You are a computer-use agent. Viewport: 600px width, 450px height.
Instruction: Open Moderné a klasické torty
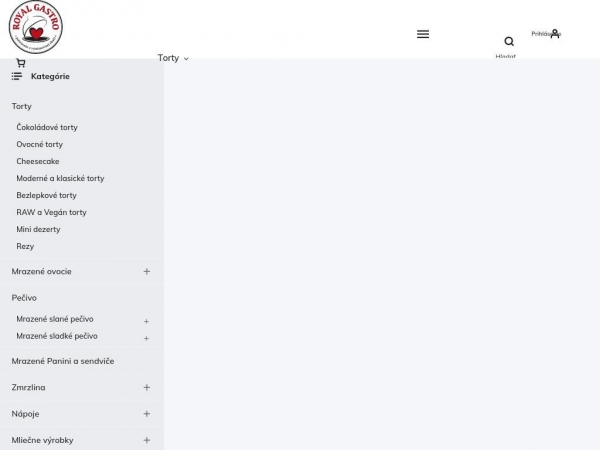point(60,178)
